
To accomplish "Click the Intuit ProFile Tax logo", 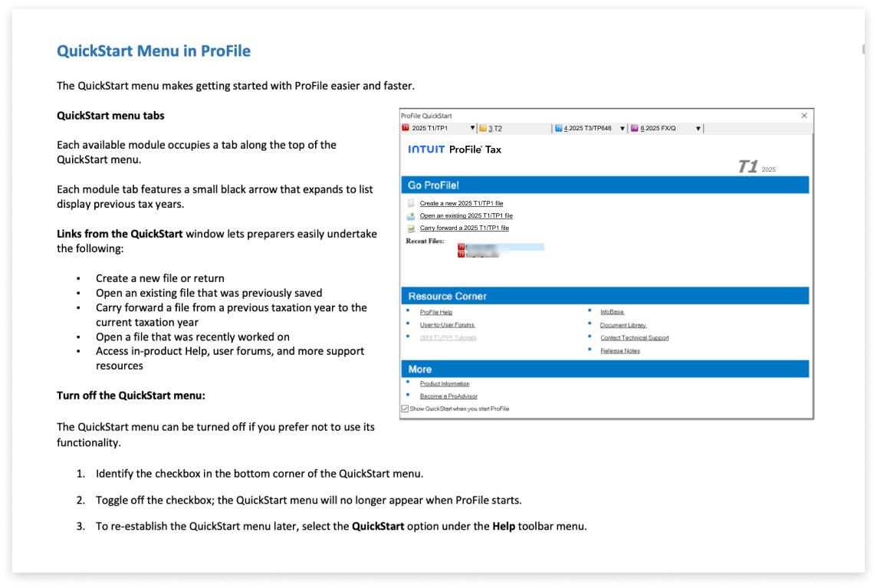I will 455,149.
